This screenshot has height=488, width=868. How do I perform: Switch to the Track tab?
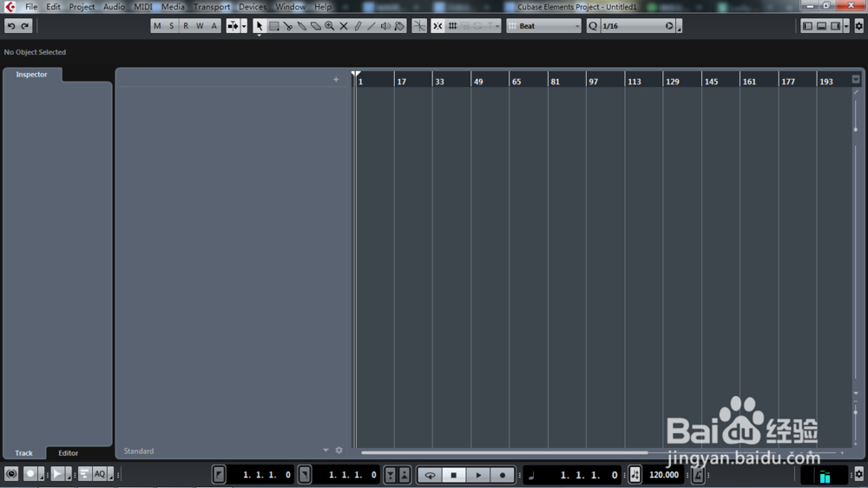23,452
